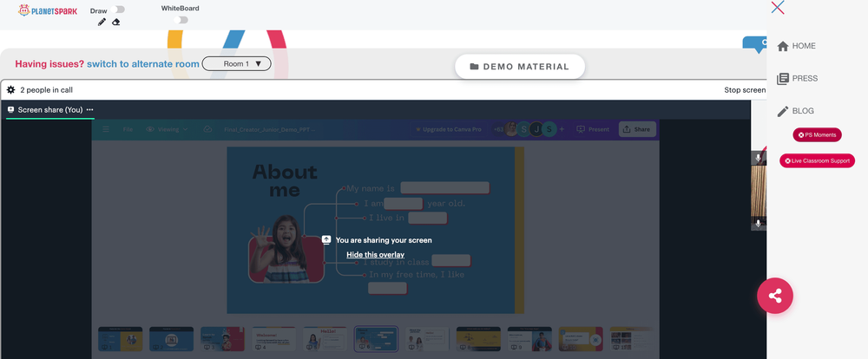Viewport: 868px width, 359px height.
Task: Open the Canva File menu
Action: (128, 129)
